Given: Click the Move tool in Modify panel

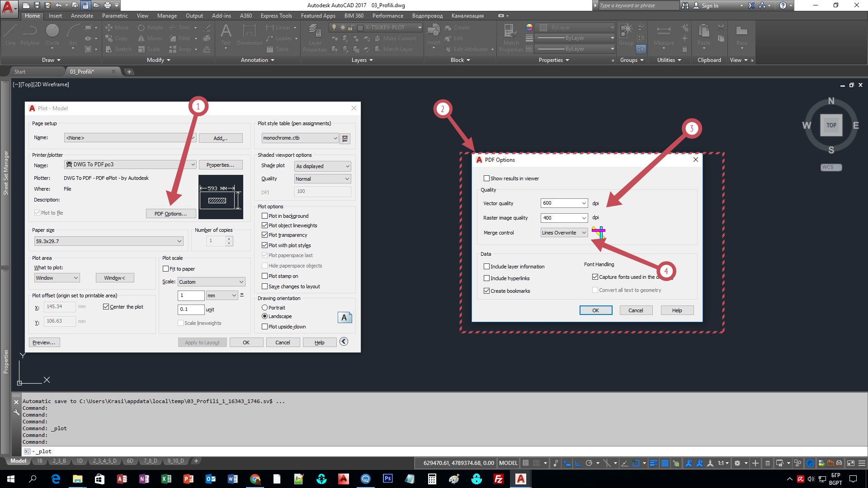Looking at the screenshot, I should [x=117, y=28].
